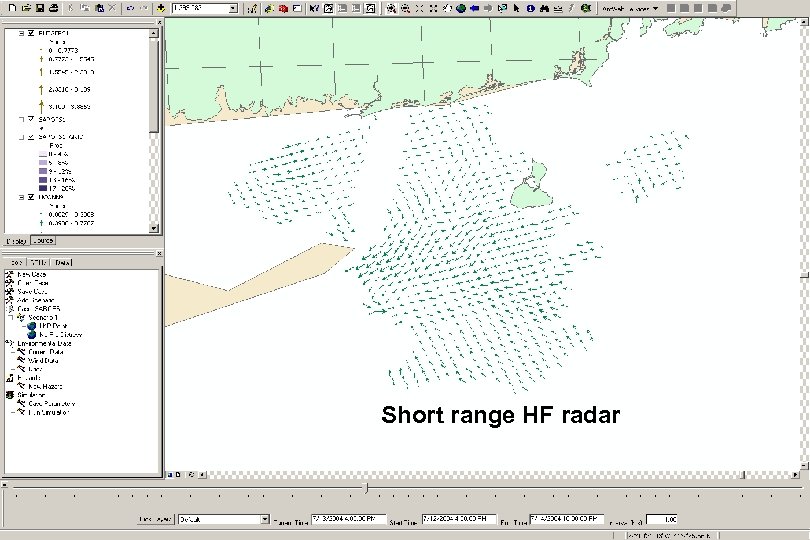This screenshot has width=810, height=540.
Task: Select the Select Features tool
Action: pos(502,8)
